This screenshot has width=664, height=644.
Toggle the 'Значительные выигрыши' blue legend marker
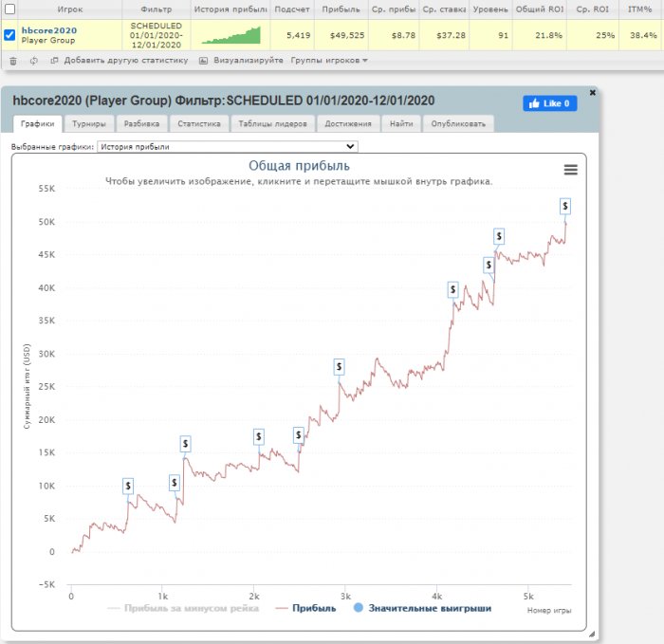(x=358, y=608)
